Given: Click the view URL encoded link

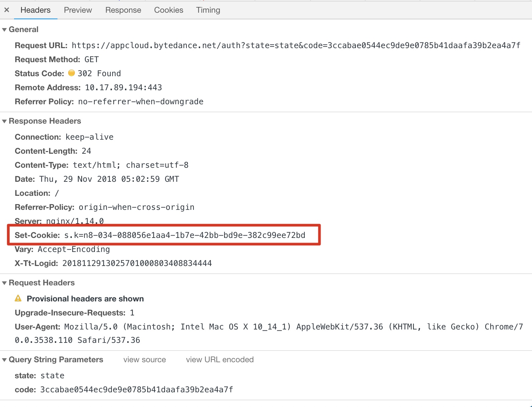Looking at the screenshot, I should [x=220, y=360].
